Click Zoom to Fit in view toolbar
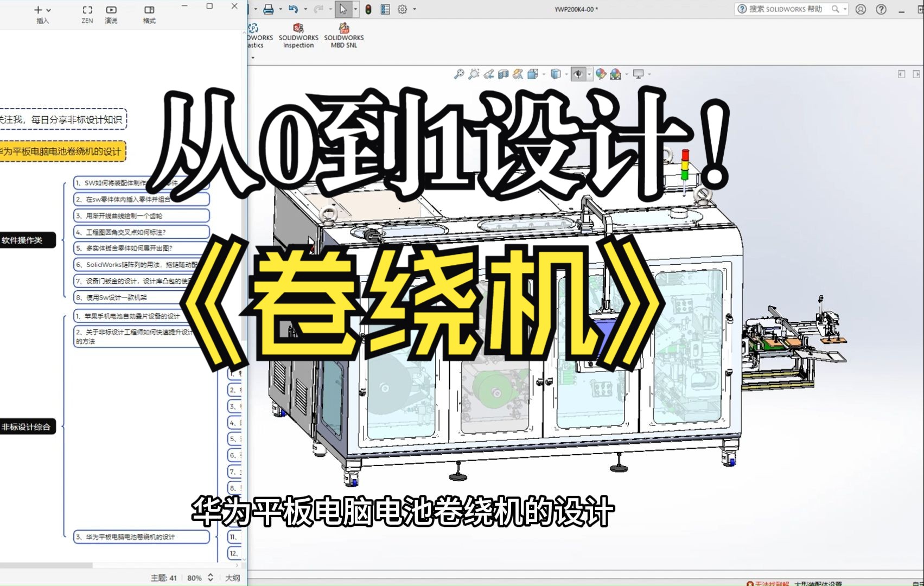 click(x=459, y=74)
